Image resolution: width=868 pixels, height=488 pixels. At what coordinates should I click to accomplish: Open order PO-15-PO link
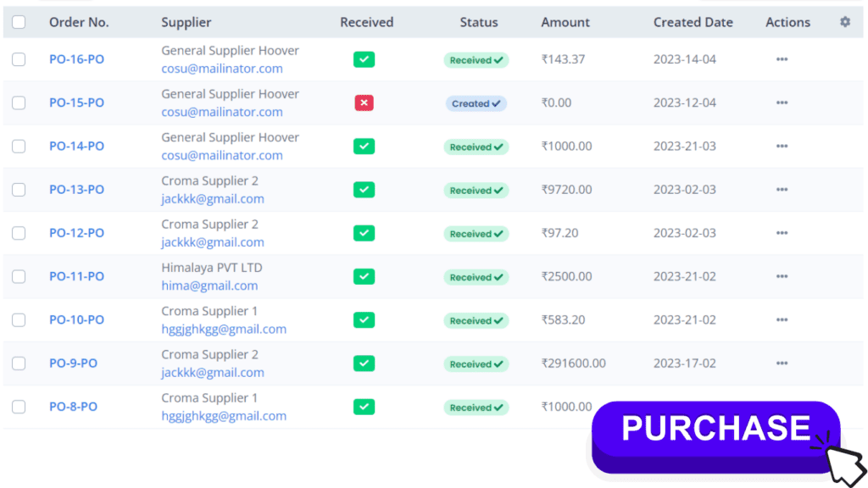coord(76,103)
